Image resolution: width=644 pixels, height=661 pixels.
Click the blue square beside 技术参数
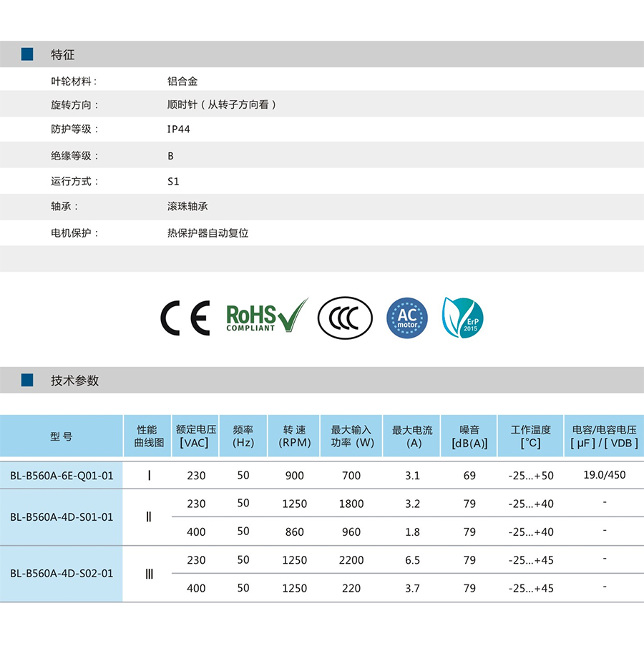[27, 381]
